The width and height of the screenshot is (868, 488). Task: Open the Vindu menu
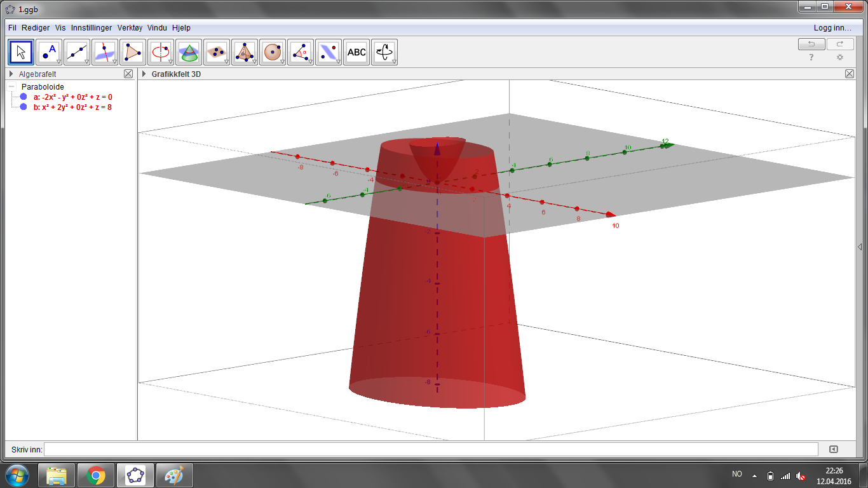click(158, 28)
